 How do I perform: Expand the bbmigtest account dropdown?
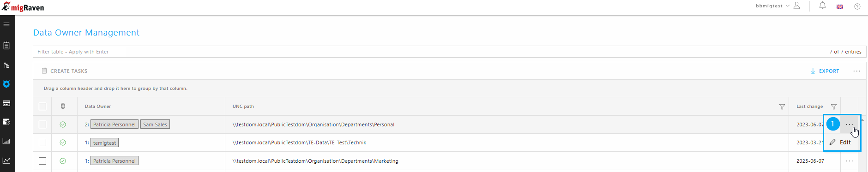(772, 6)
